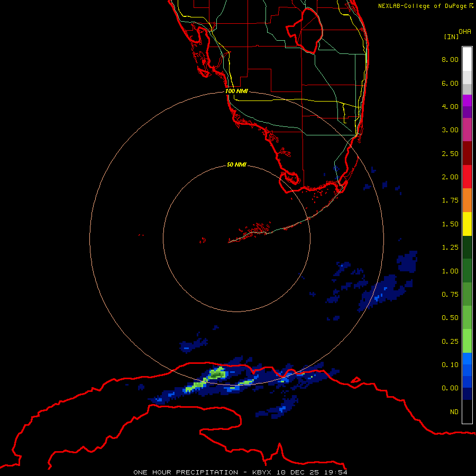Select the OHA product label
This screenshot has width=476, height=476.
(x=465, y=31)
